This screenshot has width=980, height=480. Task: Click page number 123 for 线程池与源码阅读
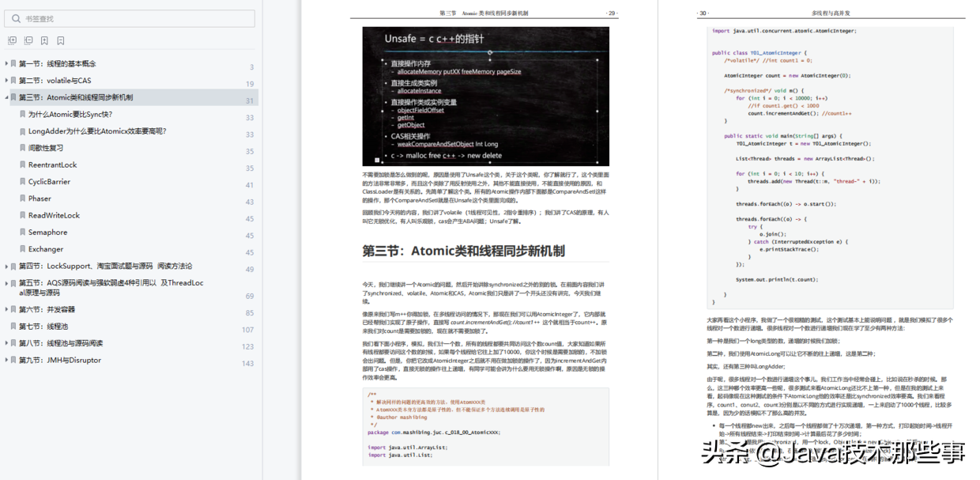248,347
